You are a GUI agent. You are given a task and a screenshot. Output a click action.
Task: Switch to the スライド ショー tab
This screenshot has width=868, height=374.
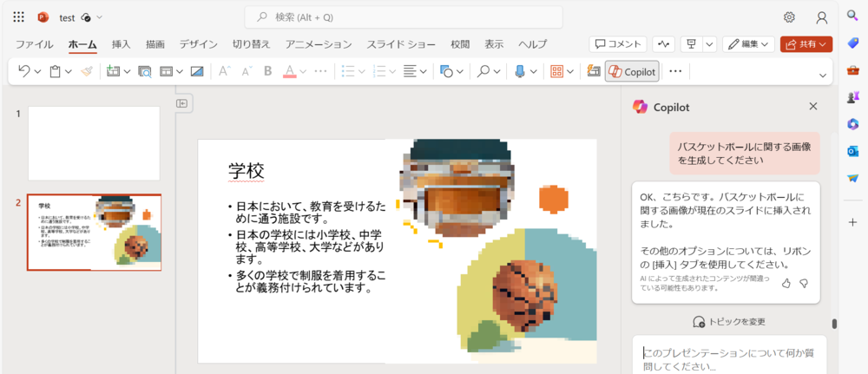(401, 44)
